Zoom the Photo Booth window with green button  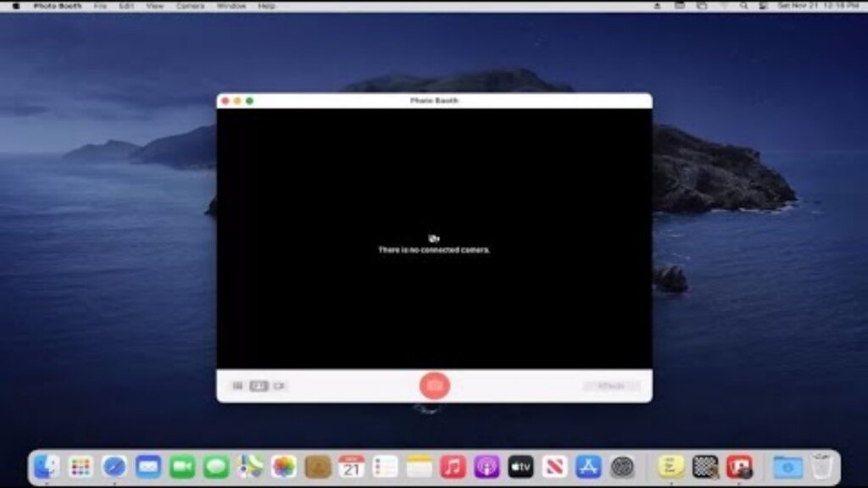[x=250, y=101]
